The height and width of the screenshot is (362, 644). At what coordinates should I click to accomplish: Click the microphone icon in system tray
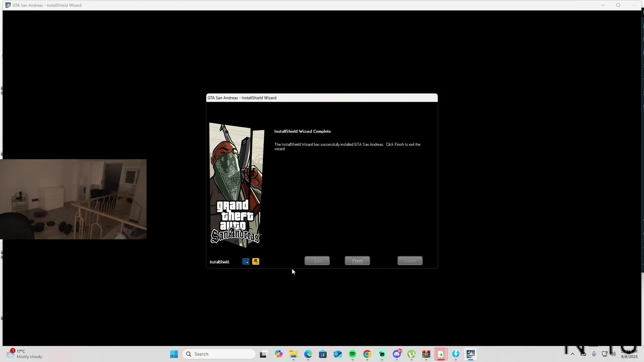594,354
